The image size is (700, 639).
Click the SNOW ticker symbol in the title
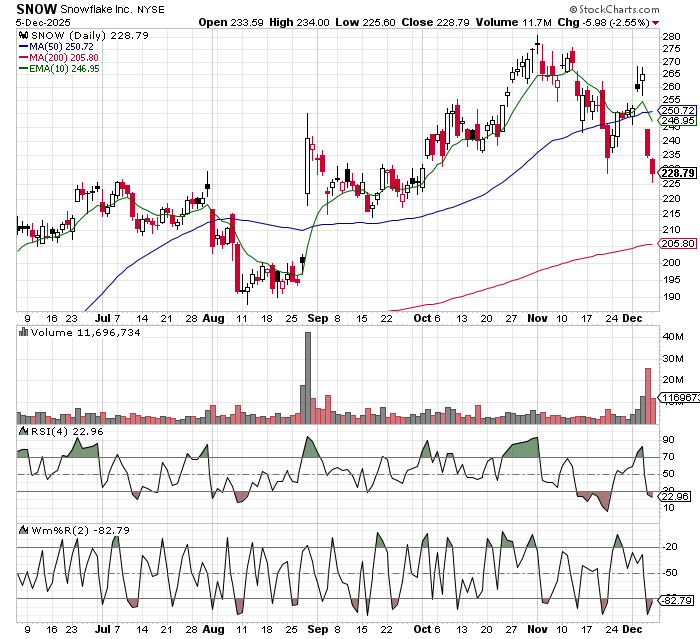click(37, 9)
